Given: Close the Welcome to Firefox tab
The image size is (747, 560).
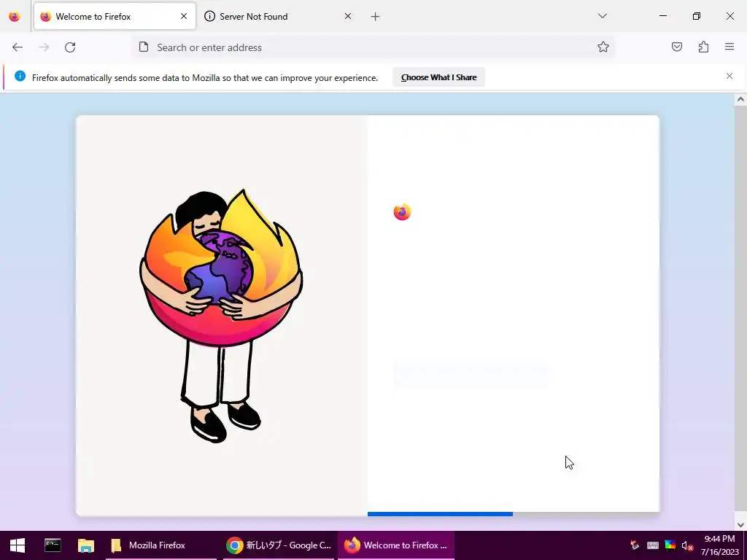Looking at the screenshot, I should click(x=184, y=16).
